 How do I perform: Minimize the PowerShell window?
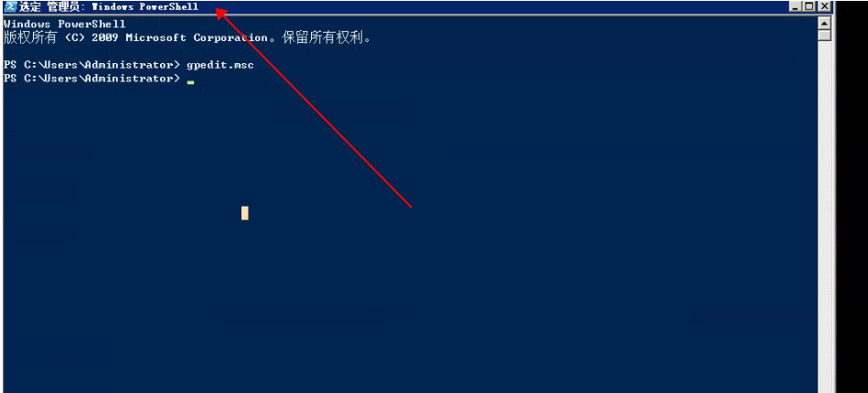796,6
